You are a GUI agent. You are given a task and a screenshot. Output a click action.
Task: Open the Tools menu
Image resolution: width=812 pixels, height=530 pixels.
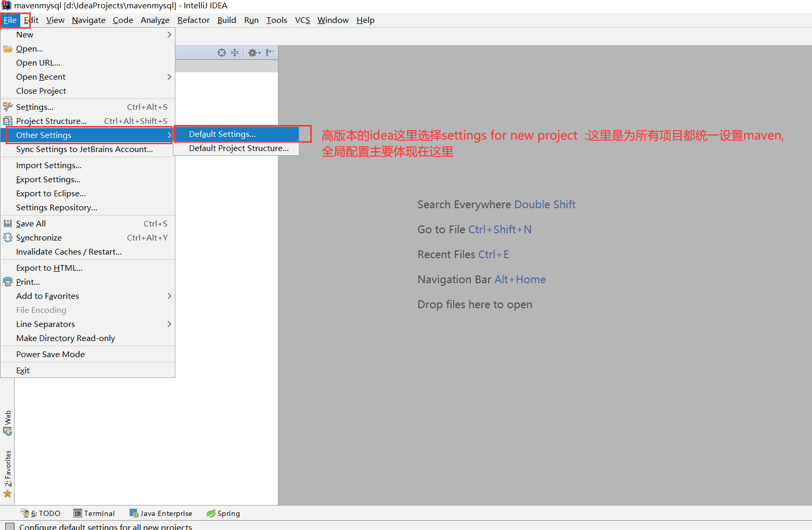click(277, 20)
